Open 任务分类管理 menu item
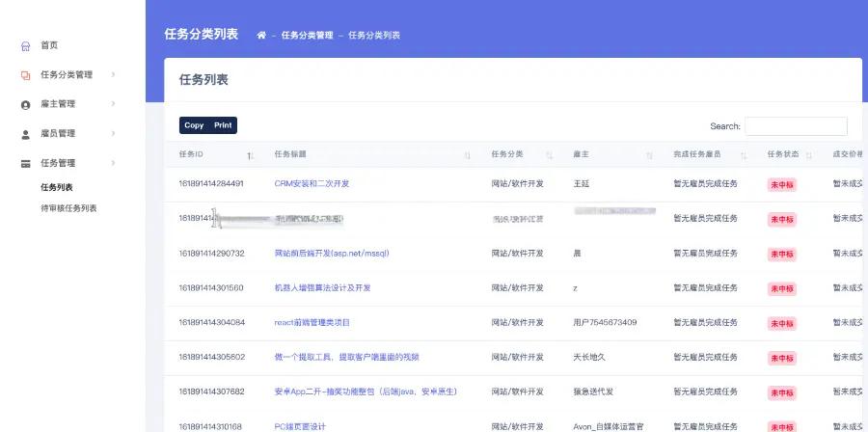The width and height of the screenshot is (868, 432). point(67,74)
